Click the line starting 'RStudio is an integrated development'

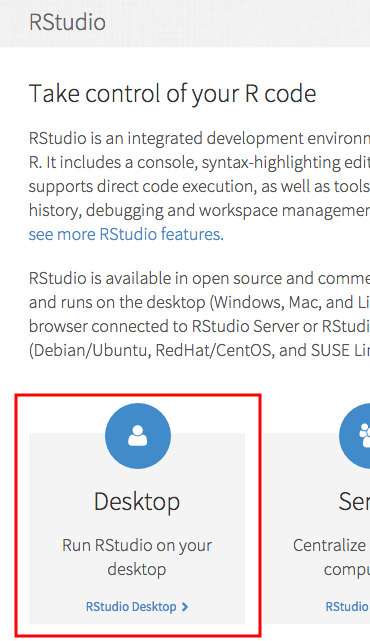pyautogui.click(x=199, y=138)
